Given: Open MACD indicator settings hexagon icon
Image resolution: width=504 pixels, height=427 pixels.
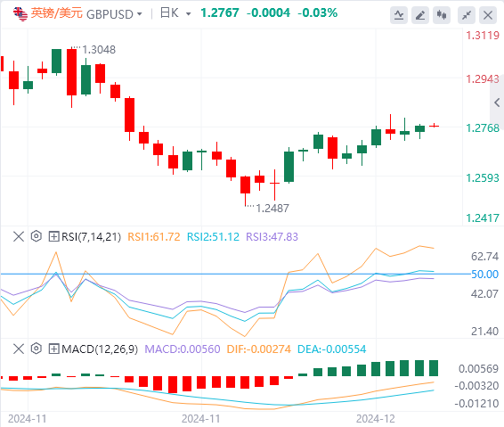Looking at the screenshot, I should (37, 349).
